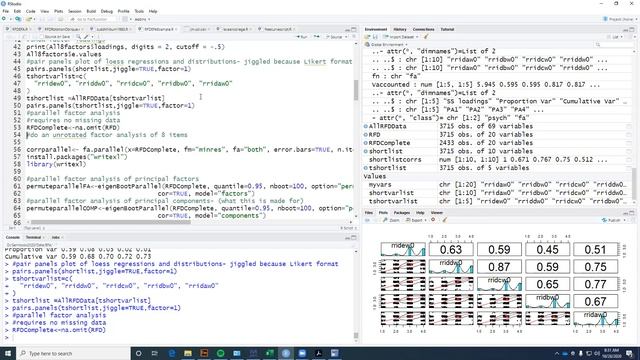This screenshot has height=360, width=640.
Task: Open the code tools wand in the editor
Action: tap(86, 37)
